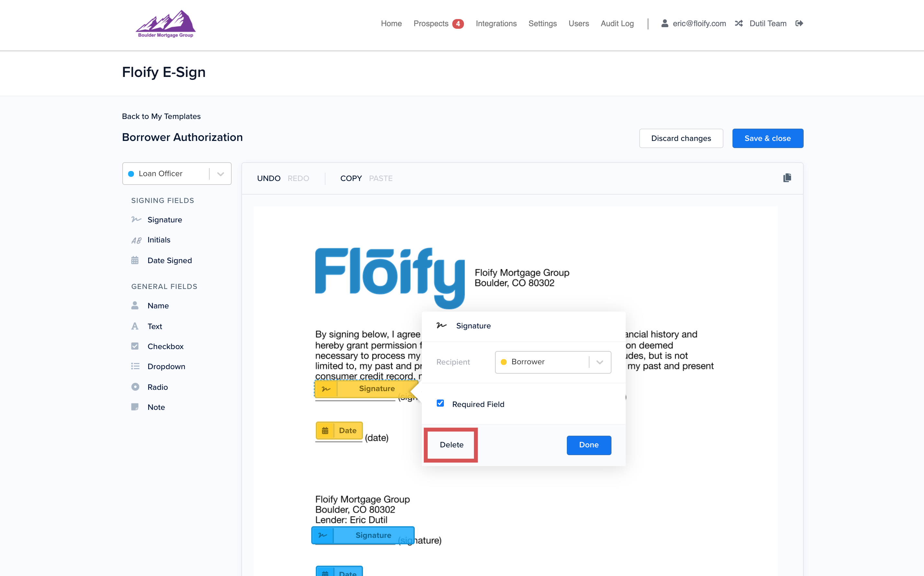The width and height of the screenshot is (924, 576).
Task: Add a Radio field from sidebar
Action: coord(158,387)
